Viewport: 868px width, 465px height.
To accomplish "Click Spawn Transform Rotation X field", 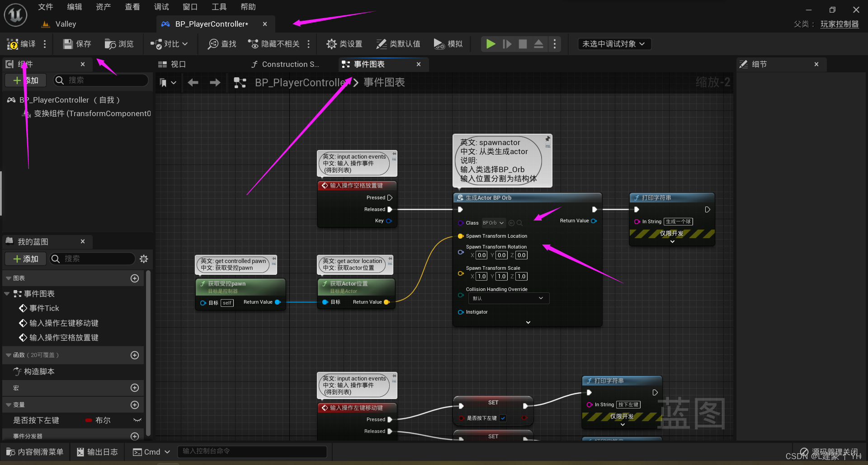I will pos(482,255).
